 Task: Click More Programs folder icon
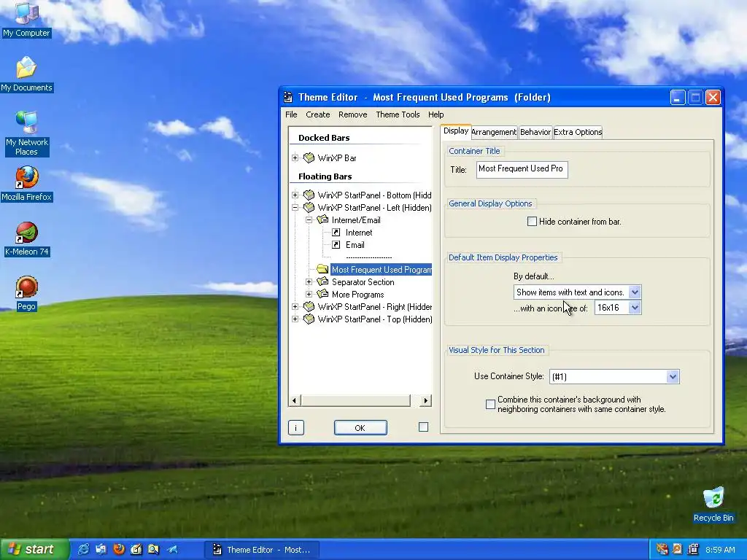pos(322,294)
